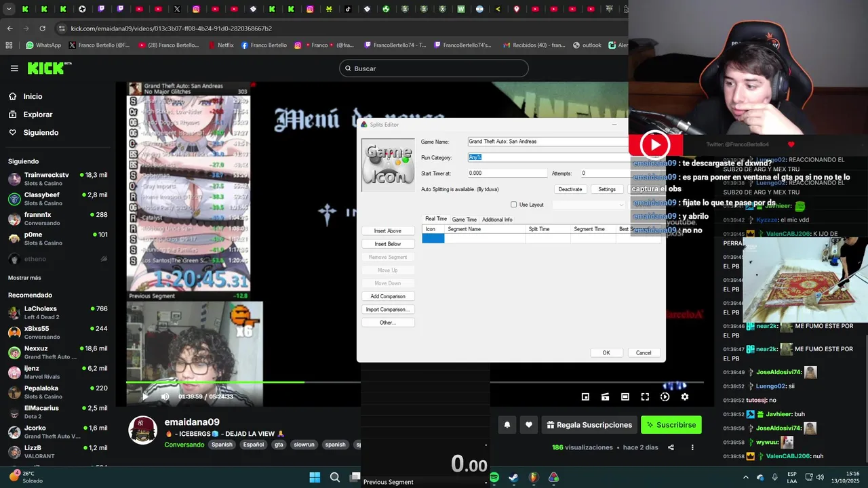
Task: Open the Windows Start menu
Action: (315, 477)
